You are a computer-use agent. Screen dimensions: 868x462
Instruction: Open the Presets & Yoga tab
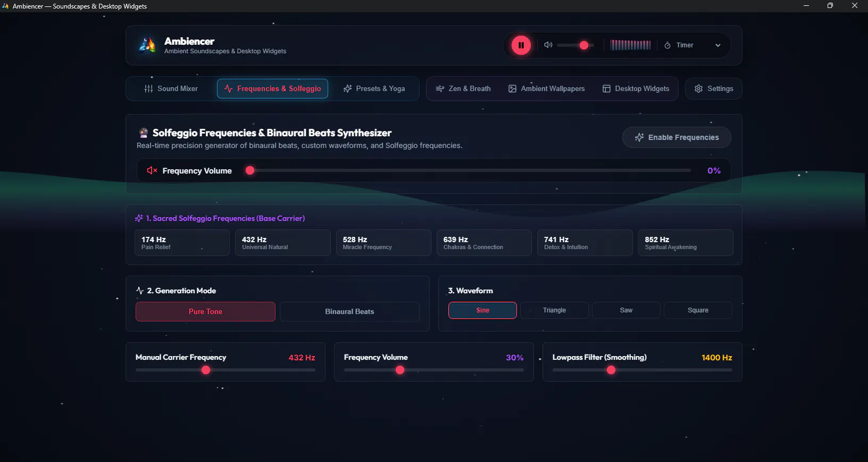click(x=374, y=89)
